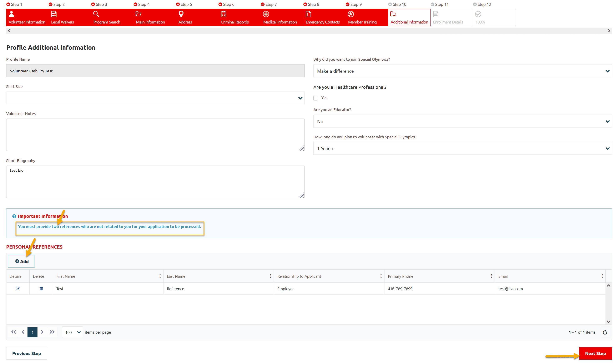Open Last Name column menu
This screenshot has height=364, width=615.
pyautogui.click(x=270, y=276)
